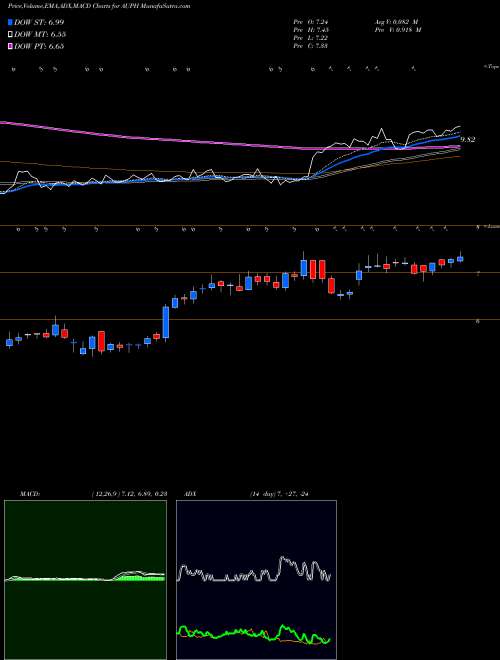The height and width of the screenshot is (660, 500).
Task: Click the 'Prev H: 7.45' value
Action: point(311,30)
